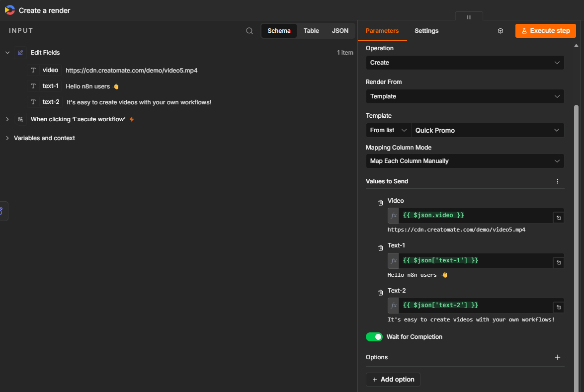This screenshot has width=584, height=392.
Task: Click the type icon beside text-2 field
Action: (x=33, y=102)
